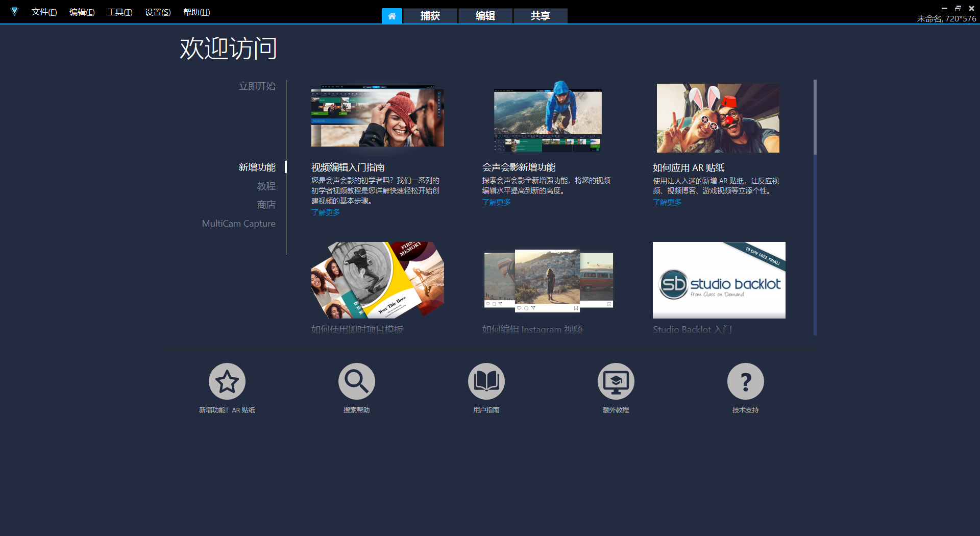This screenshot has height=536, width=980.
Task: Open the 帮助 menu
Action: (x=195, y=12)
